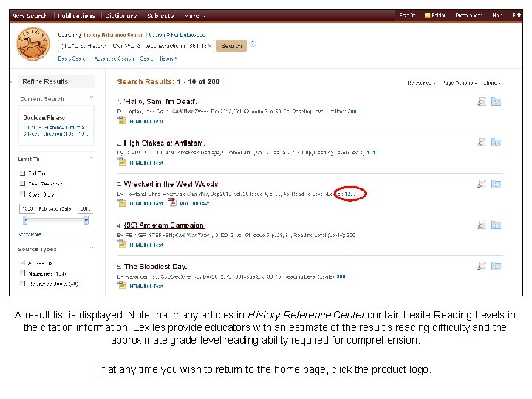
Task: Click HTML icon for '{99} Antietam Campaign'
Action: click(x=122, y=244)
